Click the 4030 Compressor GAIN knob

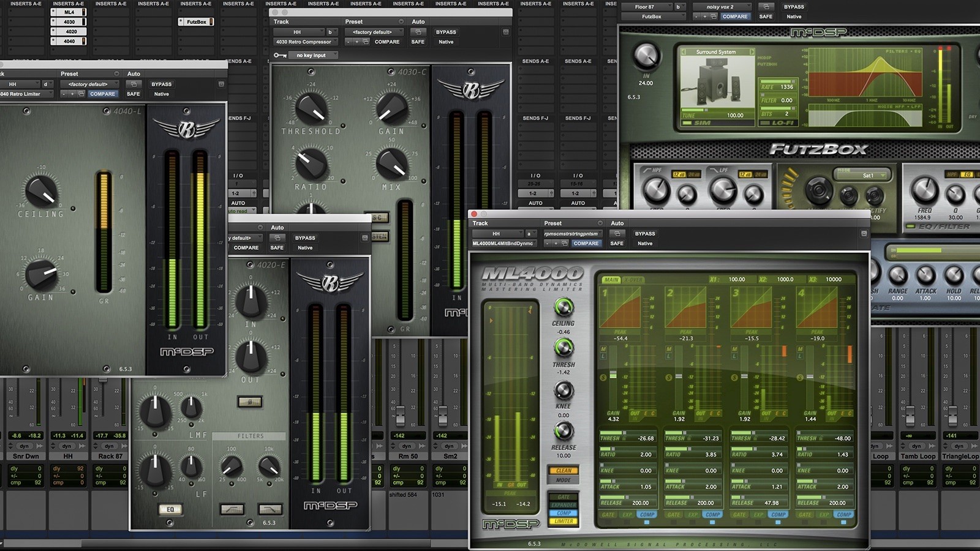tap(391, 108)
